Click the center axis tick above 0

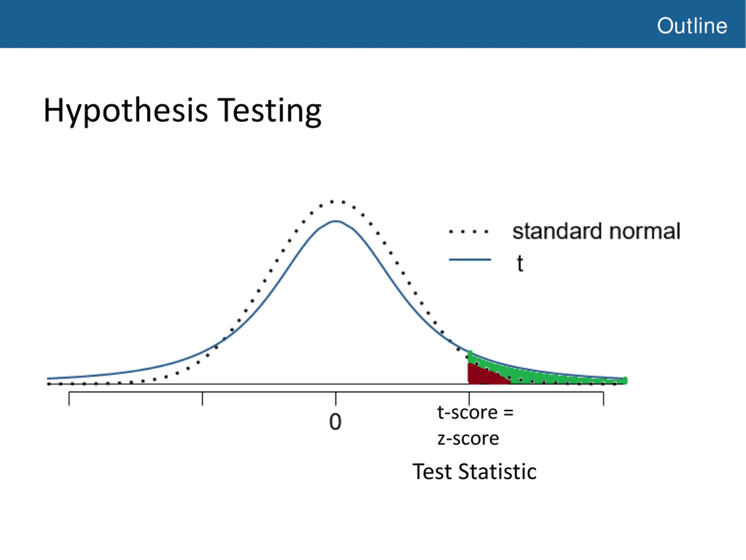click(336, 399)
